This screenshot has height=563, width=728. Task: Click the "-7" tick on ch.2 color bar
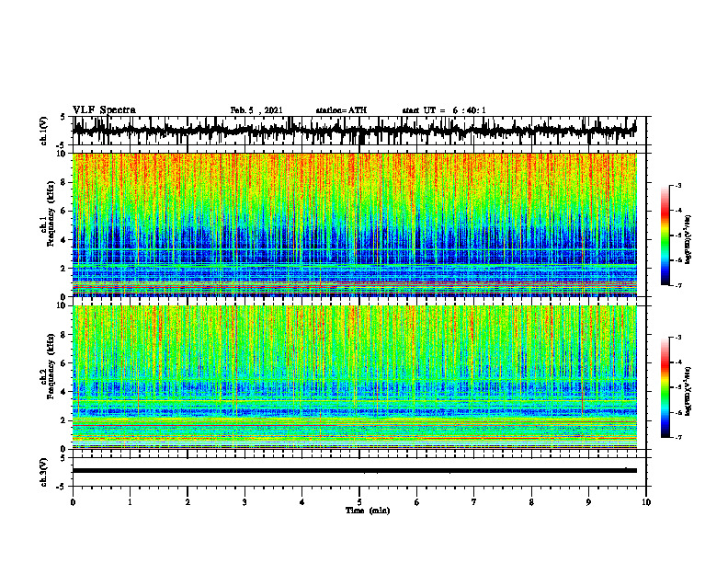[678, 437]
